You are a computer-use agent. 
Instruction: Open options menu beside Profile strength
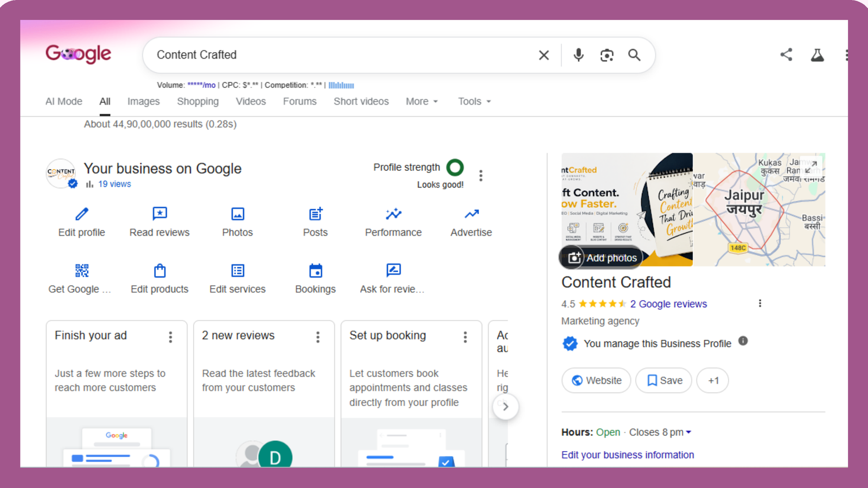[481, 175]
